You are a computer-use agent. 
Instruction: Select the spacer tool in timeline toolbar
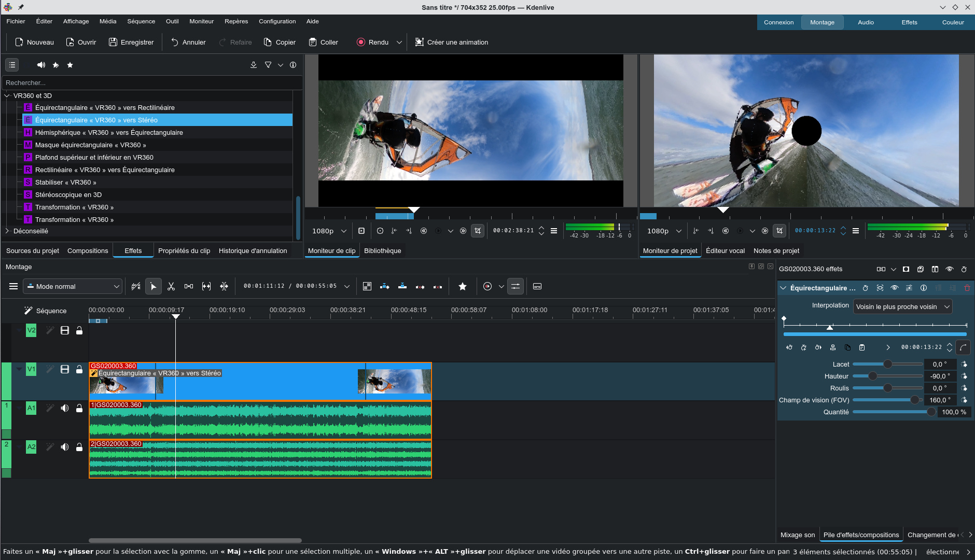pyautogui.click(x=189, y=286)
